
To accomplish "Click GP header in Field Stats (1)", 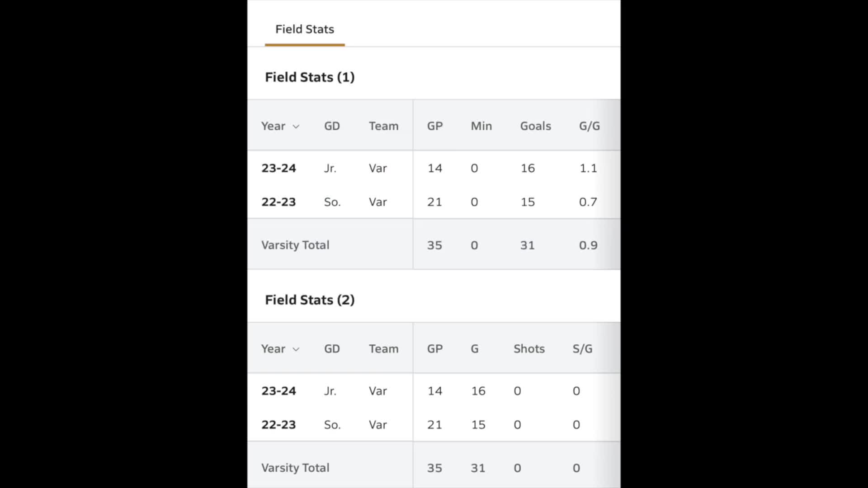I will (x=434, y=126).
